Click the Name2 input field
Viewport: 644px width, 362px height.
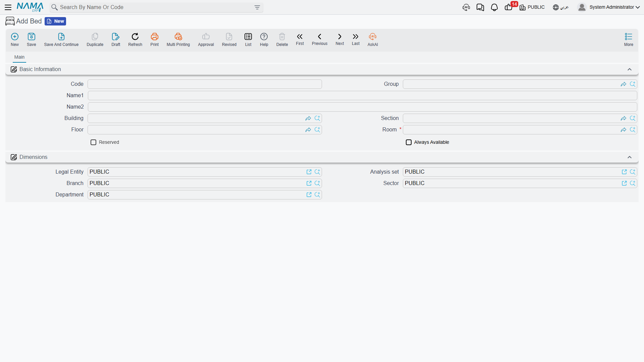click(x=362, y=107)
